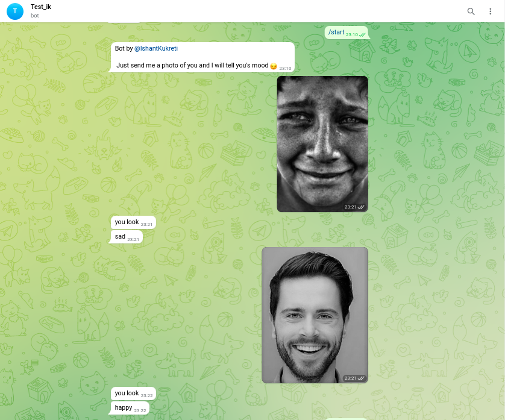
Task: Click the 23:10 timestamp on the bot intro
Action: 285,68
